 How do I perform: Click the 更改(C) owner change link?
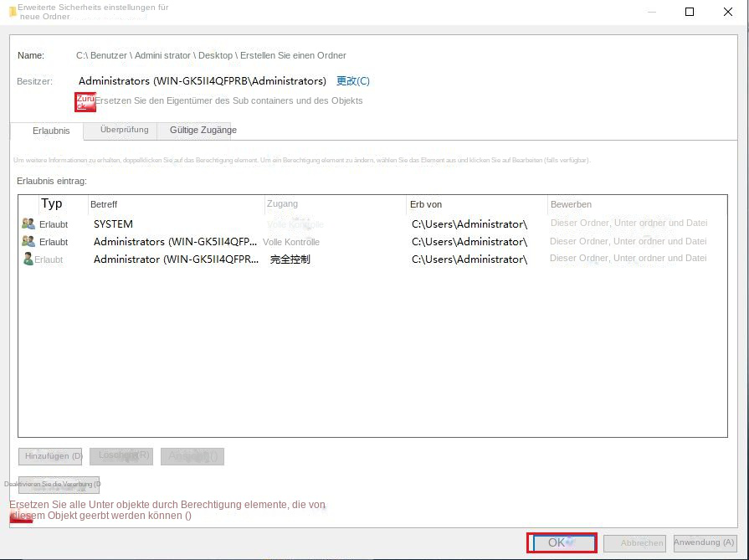tap(352, 81)
